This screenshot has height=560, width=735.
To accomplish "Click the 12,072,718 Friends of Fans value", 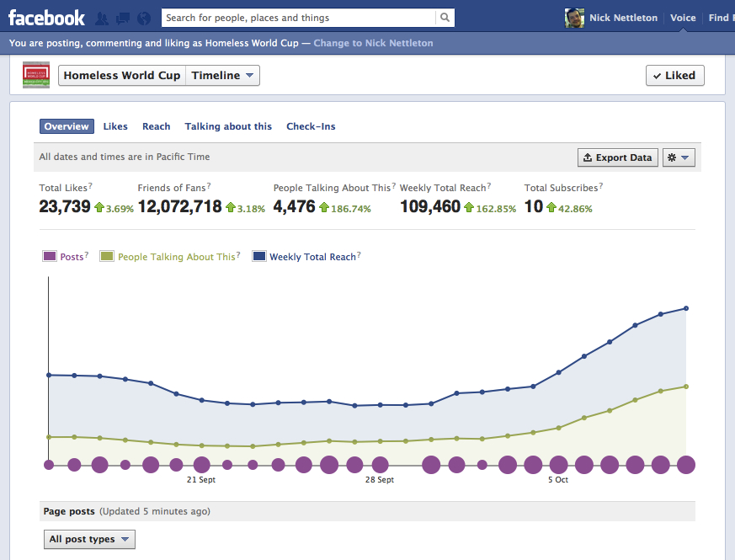I will 180,206.
